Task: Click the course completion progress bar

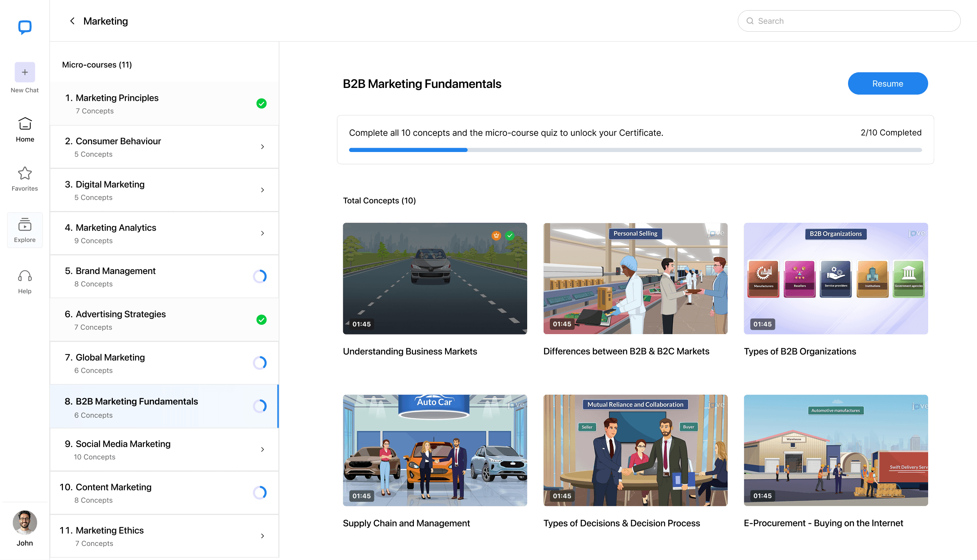Action: coord(635,150)
